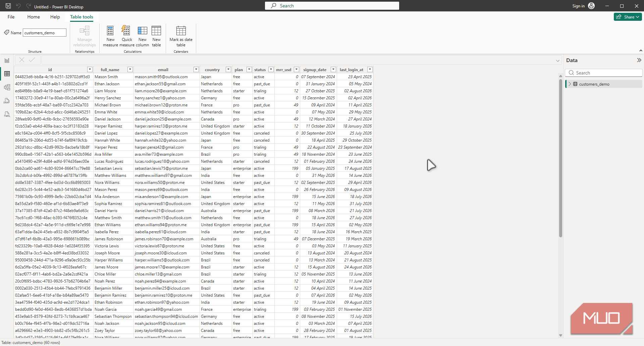Click Mark as date table
Screen dimensions: 644x346
pyautogui.click(x=181, y=36)
